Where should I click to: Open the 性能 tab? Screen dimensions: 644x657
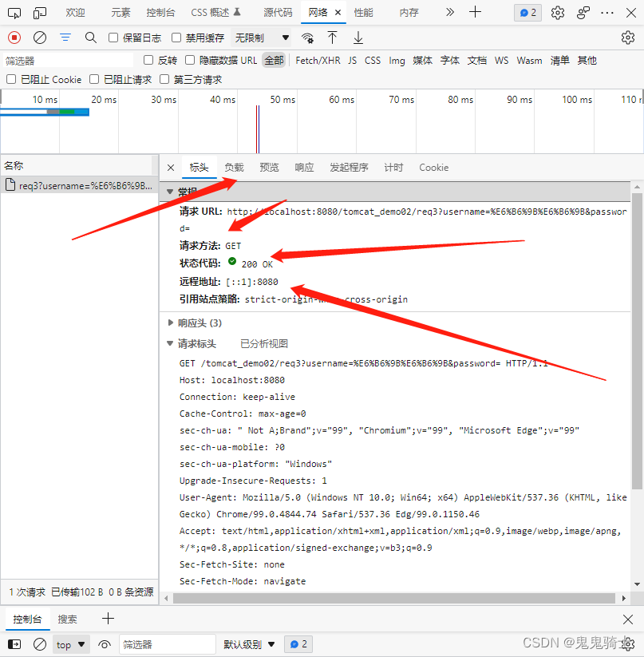coord(363,13)
